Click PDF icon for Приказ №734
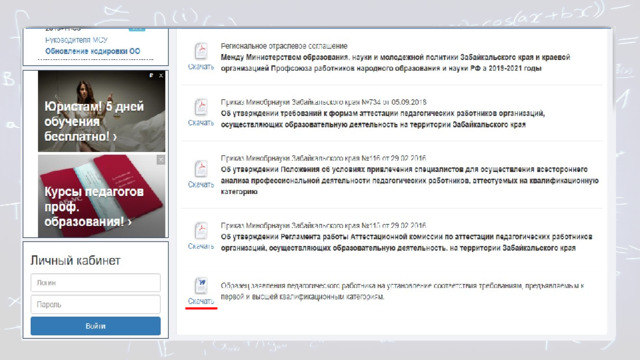This screenshot has height=360, width=640. (201, 107)
